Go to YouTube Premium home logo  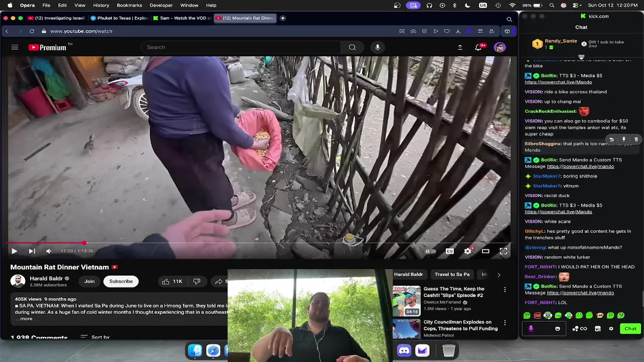click(47, 47)
